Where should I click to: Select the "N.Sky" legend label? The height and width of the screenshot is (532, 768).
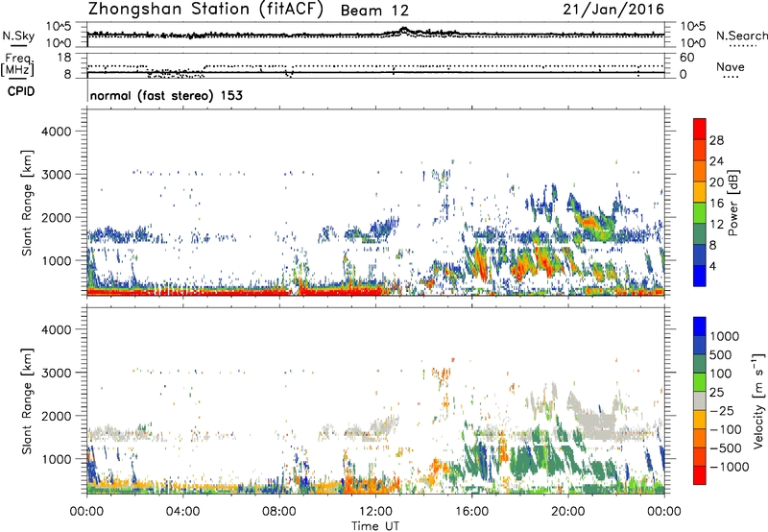18,36
